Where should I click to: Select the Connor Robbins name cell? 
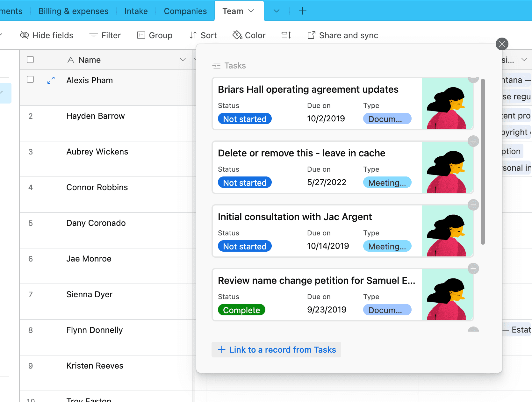pos(106,195)
